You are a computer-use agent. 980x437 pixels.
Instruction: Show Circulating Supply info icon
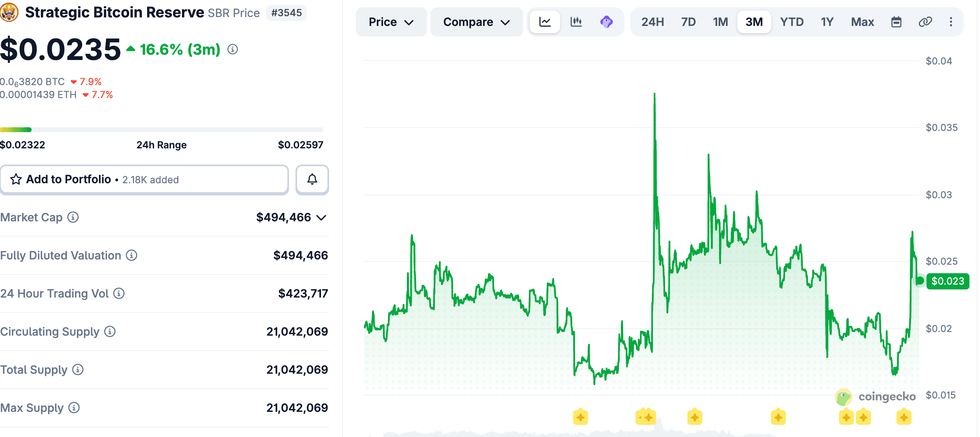point(110,332)
